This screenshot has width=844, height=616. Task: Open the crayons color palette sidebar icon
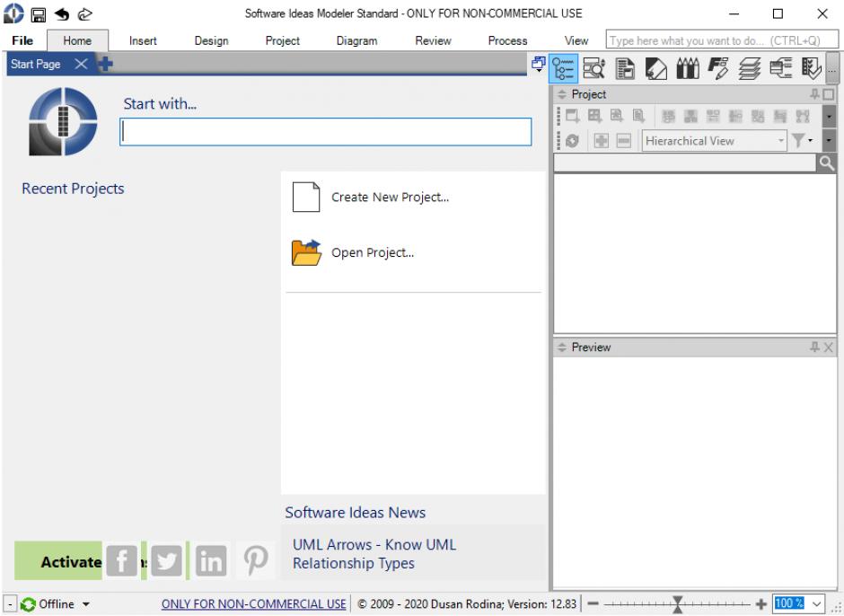[x=688, y=68]
